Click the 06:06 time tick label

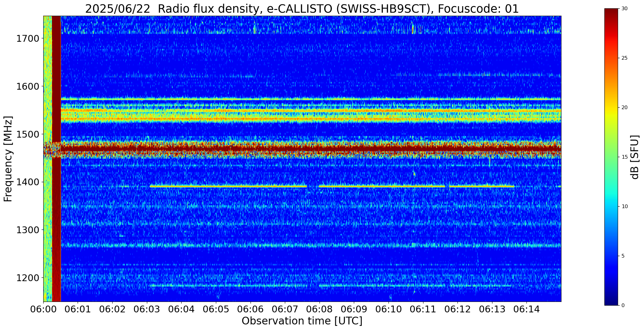(x=251, y=309)
